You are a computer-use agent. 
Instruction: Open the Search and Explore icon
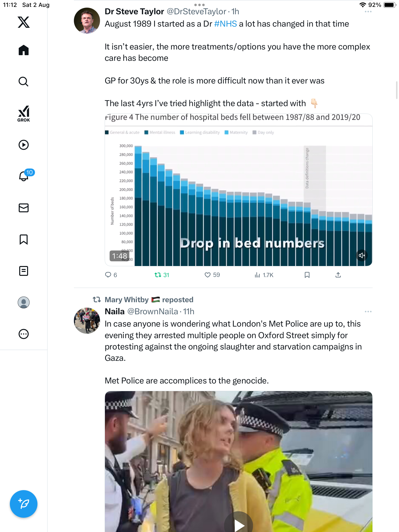pyautogui.click(x=24, y=82)
